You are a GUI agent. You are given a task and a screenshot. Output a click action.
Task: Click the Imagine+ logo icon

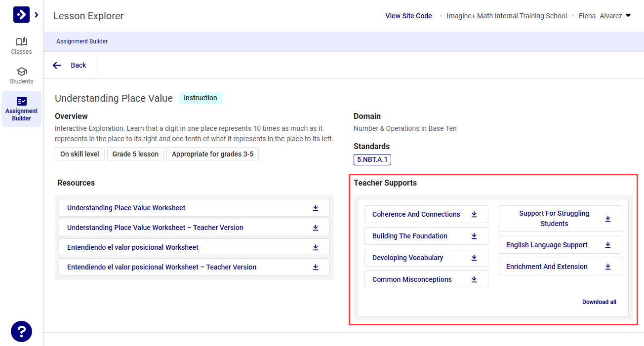click(21, 14)
